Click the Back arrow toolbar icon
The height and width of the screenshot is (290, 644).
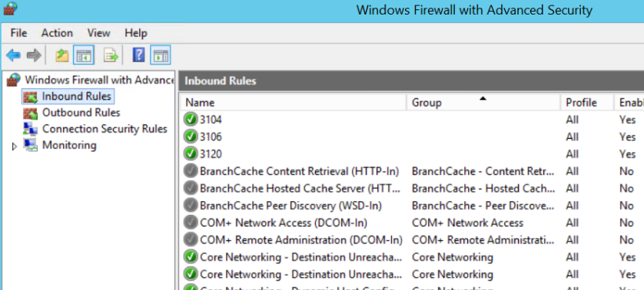[13, 55]
